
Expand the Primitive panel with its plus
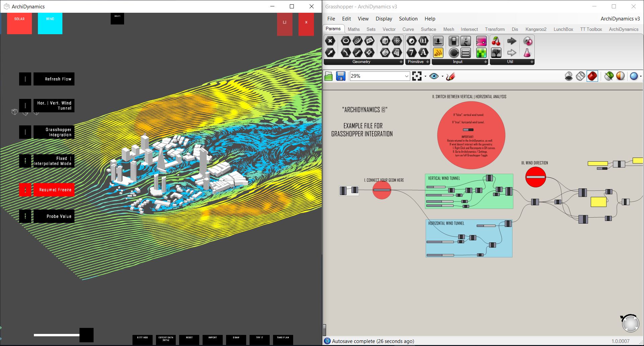[428, 62]
